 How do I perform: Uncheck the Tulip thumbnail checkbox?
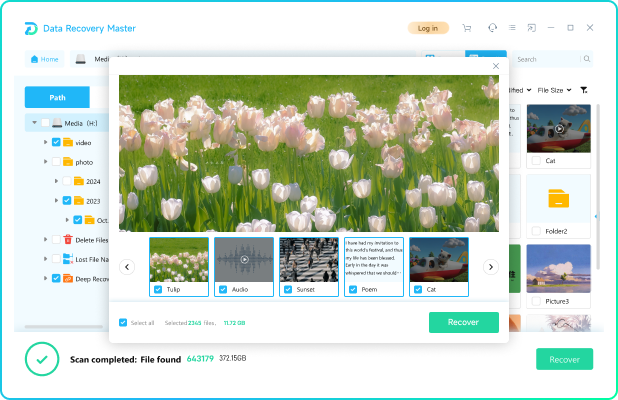[x=156, y=290]
